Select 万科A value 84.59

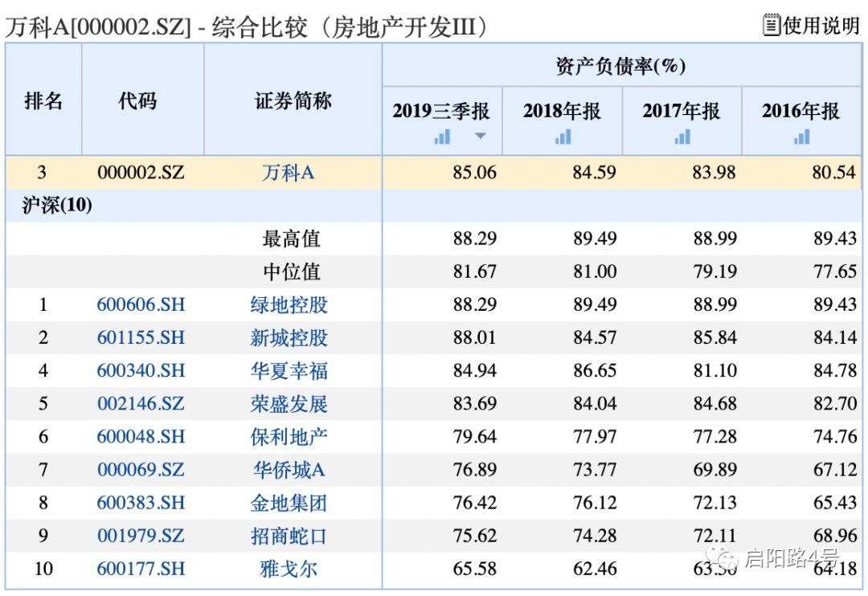pyautogui.click(x=595, y=173)
